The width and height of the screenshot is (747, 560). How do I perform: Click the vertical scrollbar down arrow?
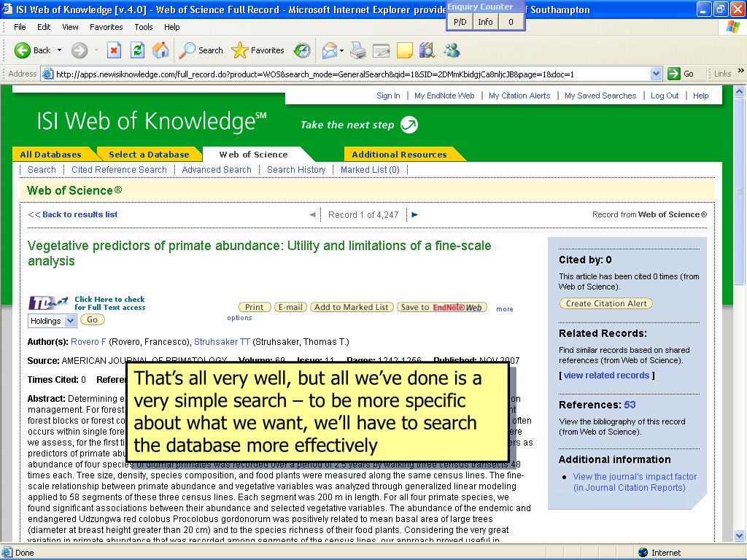[740, 536]
